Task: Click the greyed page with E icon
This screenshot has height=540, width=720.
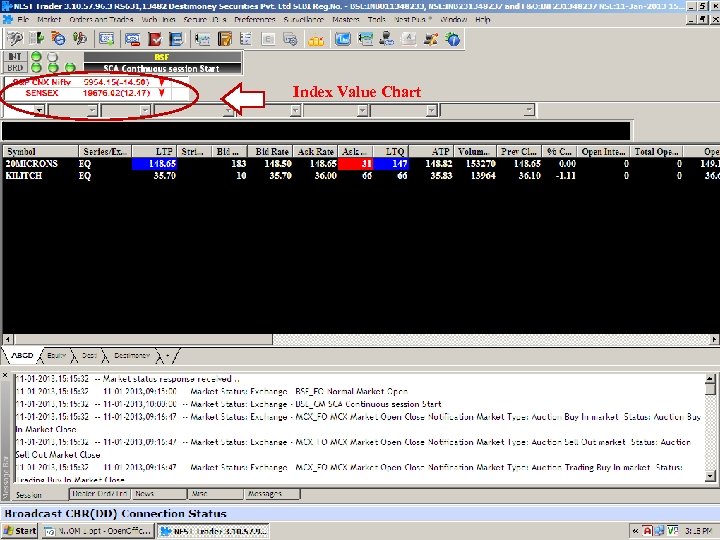Action: [268, 39]
